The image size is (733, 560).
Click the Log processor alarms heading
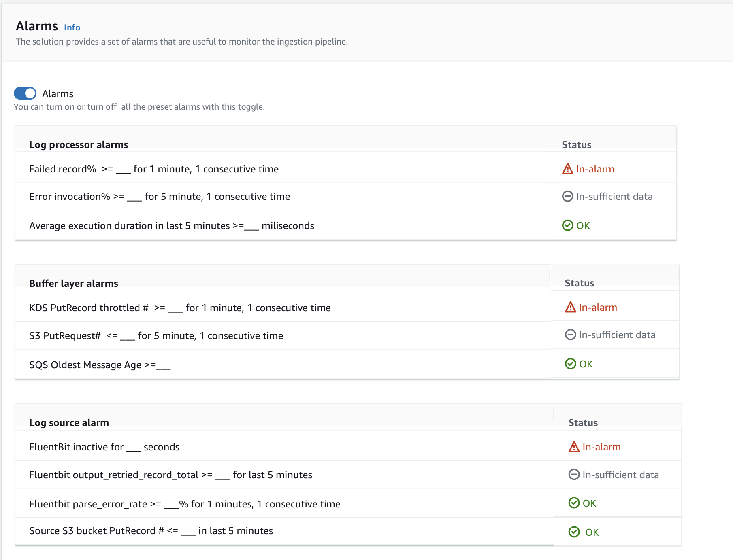pyautogui.click(x=79, y=145)
